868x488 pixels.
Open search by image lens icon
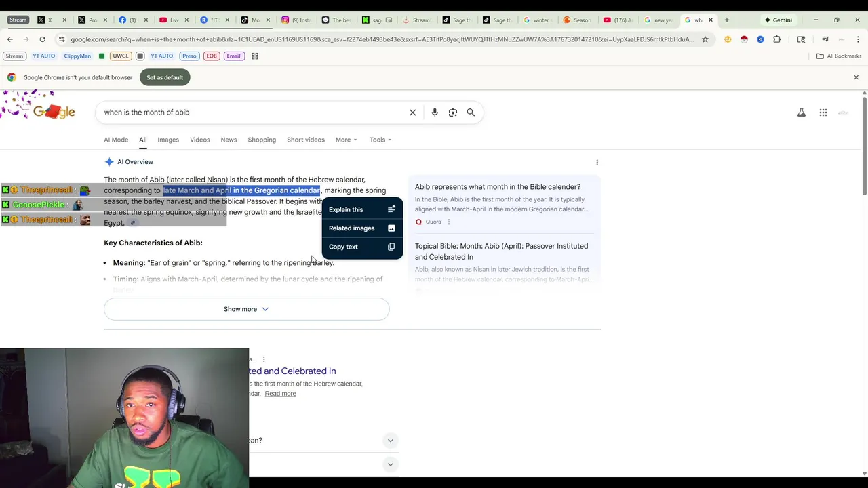tap(453, 113)
